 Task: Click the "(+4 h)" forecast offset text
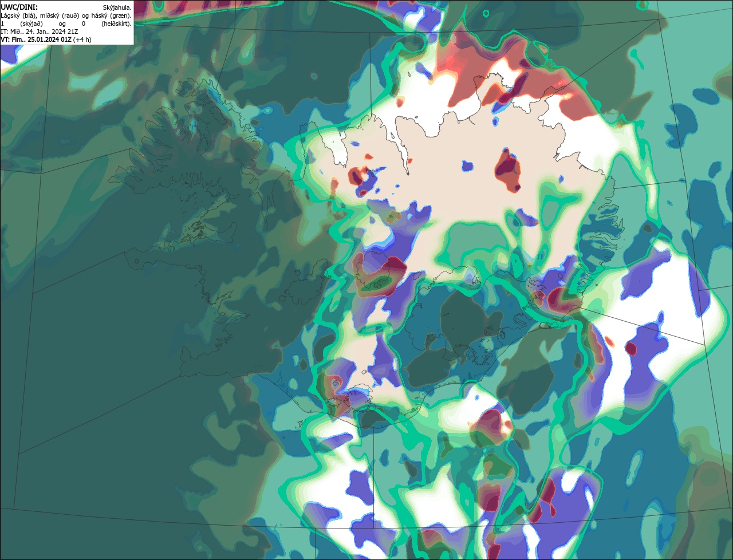(x=82, y=40)
